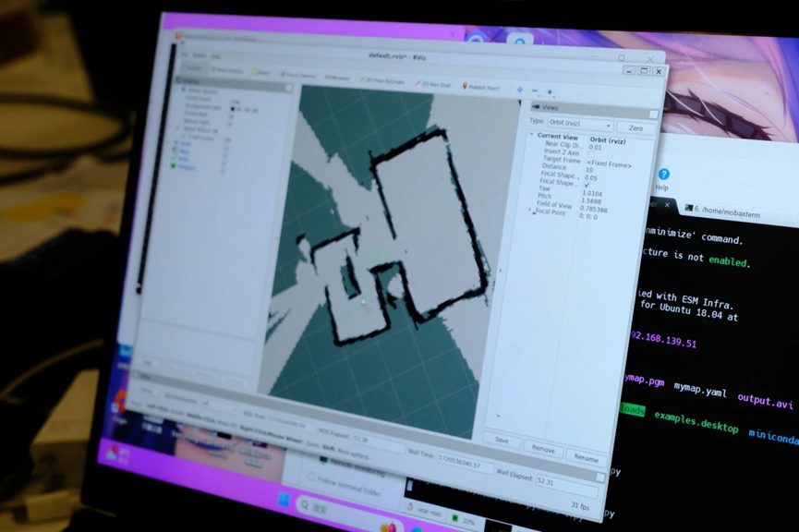Click the Select tool in RViz toolbar
The image size is (799, 532).
pyautogui.click(x=260, y=73)
